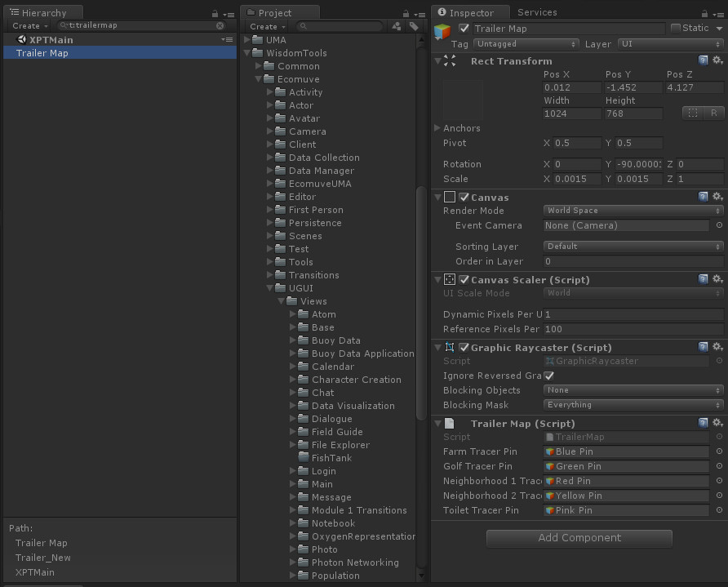Image resolution: width=728 pixels, height=587 pixels.
Task: Collapse the Rect Transform component
Action: (437, 60)
